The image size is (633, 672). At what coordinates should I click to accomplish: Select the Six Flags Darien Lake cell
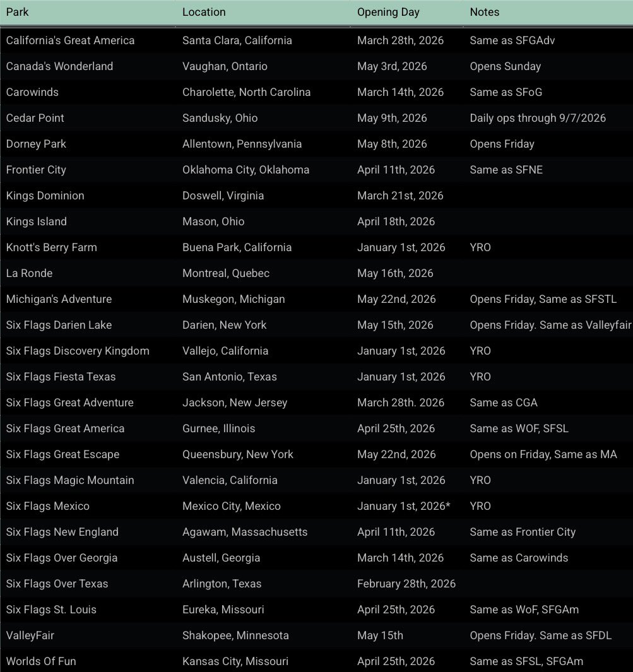click(x=59, y=325)
